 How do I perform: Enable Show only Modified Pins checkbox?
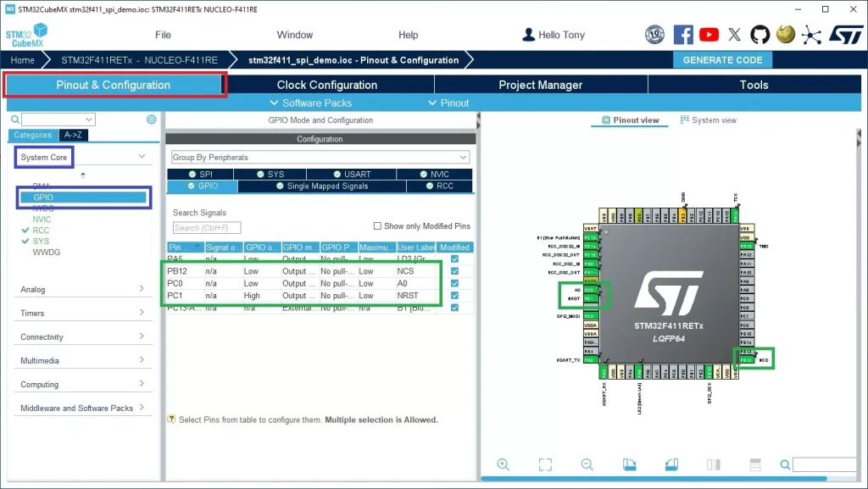click(x=378, y=226)
